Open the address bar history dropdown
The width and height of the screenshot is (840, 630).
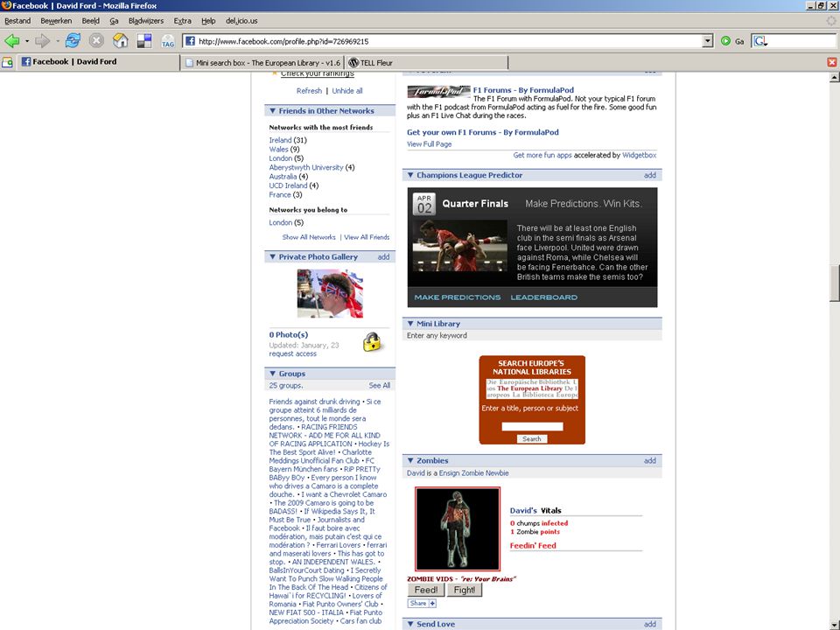708,41
